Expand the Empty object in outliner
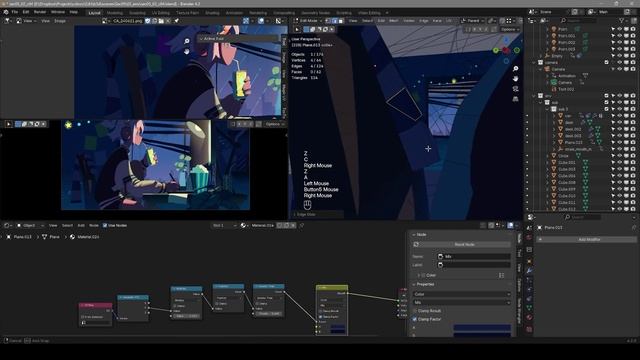Viewport: 640px width, 360px height. pos(541,56)
